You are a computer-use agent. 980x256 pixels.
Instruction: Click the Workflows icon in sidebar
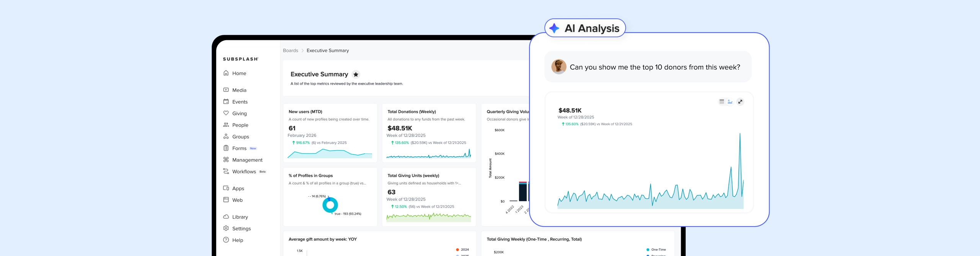pos(226,171)
